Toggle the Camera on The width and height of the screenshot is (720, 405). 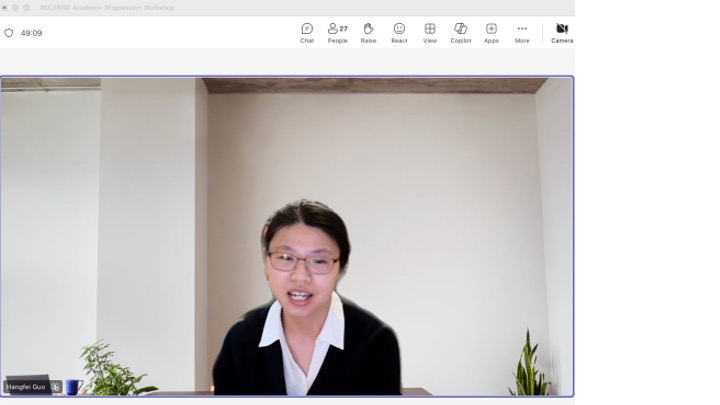[x=562, y=33]
